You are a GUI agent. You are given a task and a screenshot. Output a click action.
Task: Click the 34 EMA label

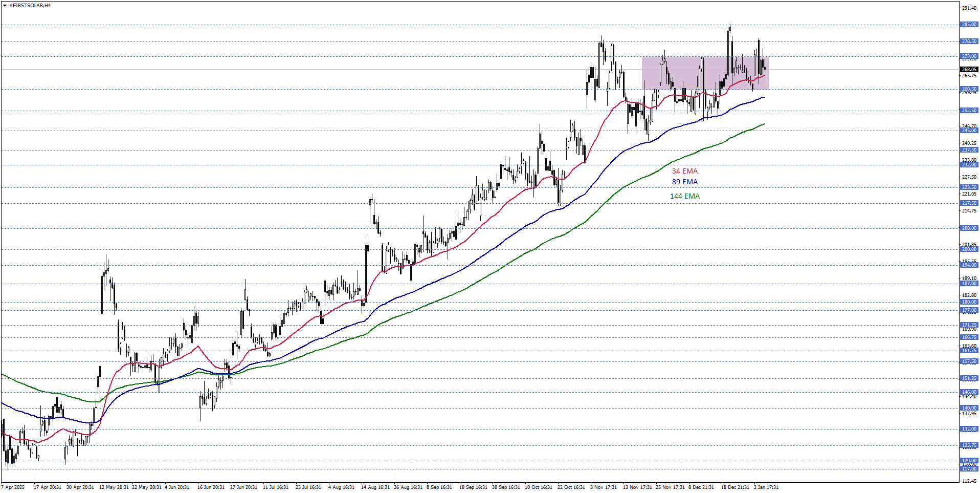tap(685, 171)
